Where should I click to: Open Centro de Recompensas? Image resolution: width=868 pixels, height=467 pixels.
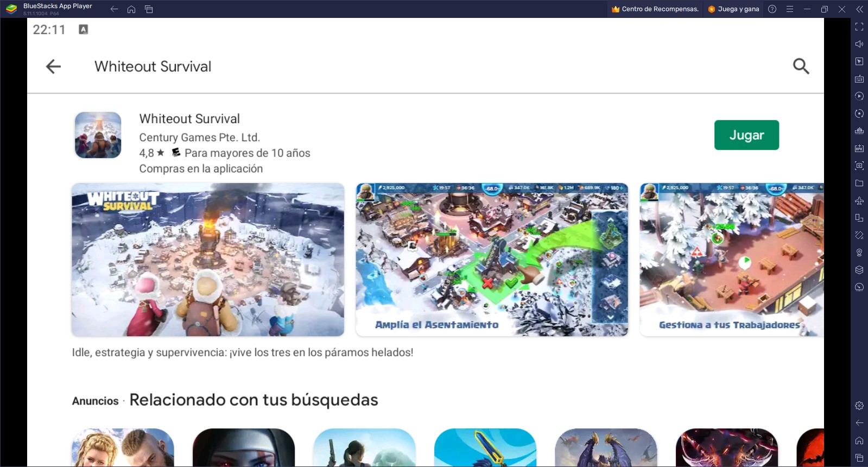[655, 9]
